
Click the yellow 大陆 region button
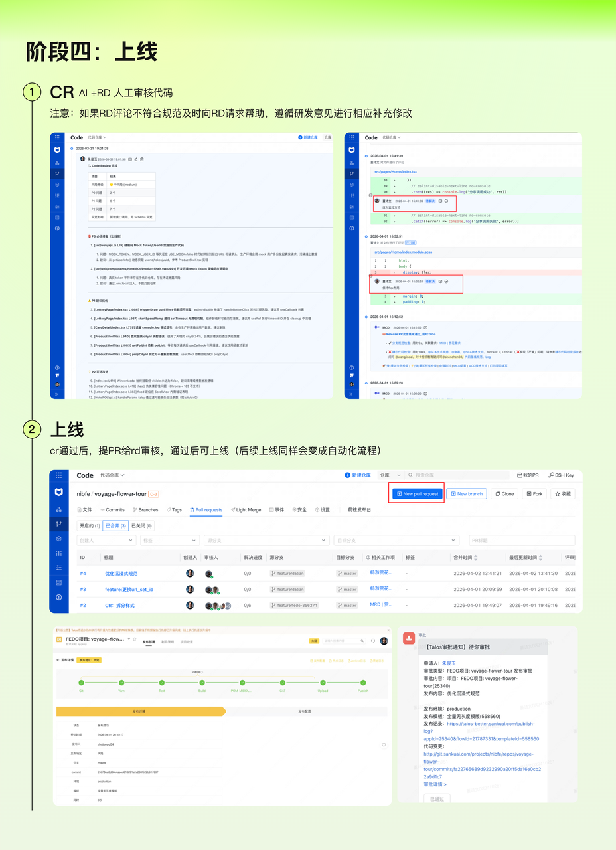[x=315, y=641]
